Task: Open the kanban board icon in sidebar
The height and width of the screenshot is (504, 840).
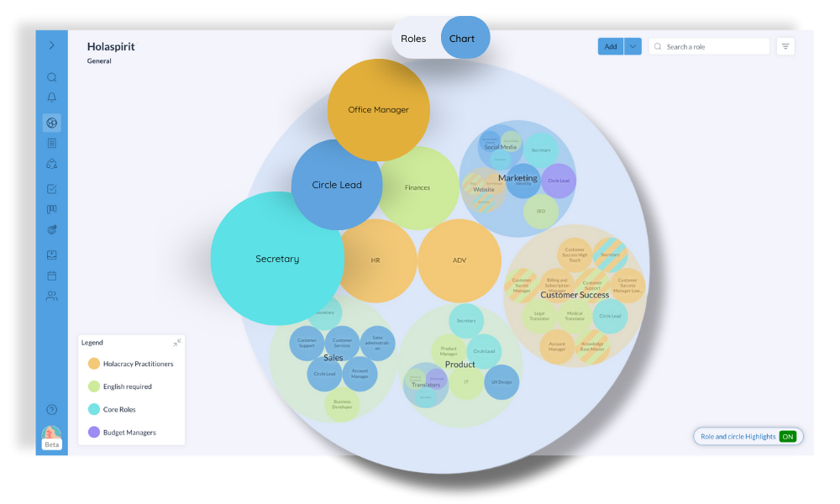Action: tap(51, 209)
